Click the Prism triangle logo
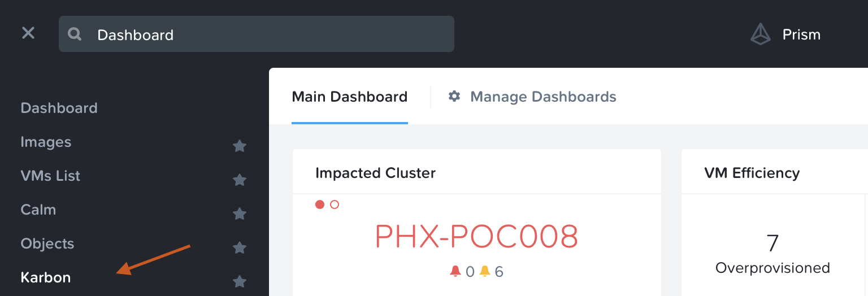The height and width of the screenshot is (296, 868). coord(760,34)
